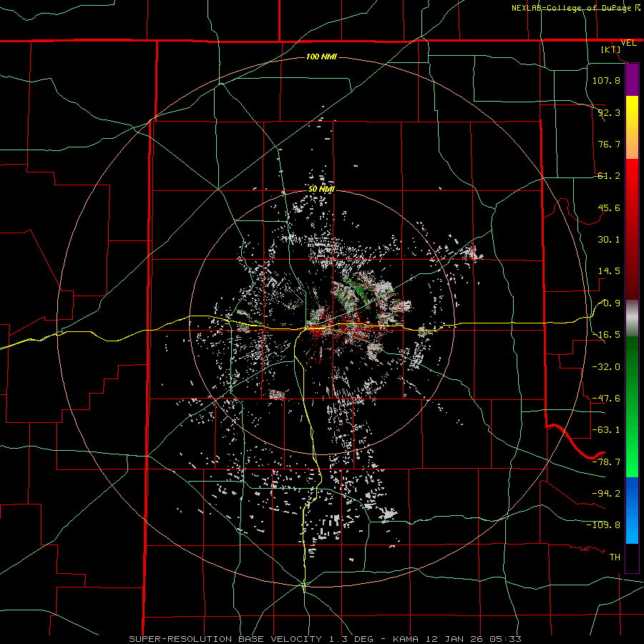Click the TH label on the legend

[x=615, y=557]
